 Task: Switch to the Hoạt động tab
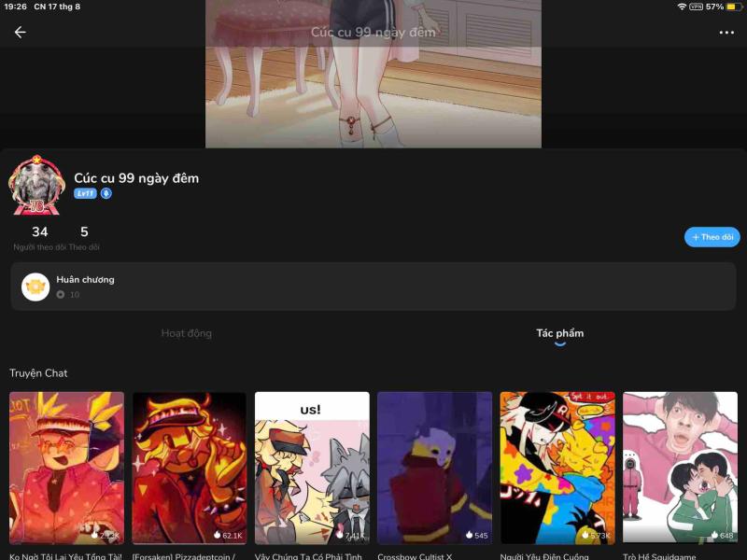coord(185,334)
